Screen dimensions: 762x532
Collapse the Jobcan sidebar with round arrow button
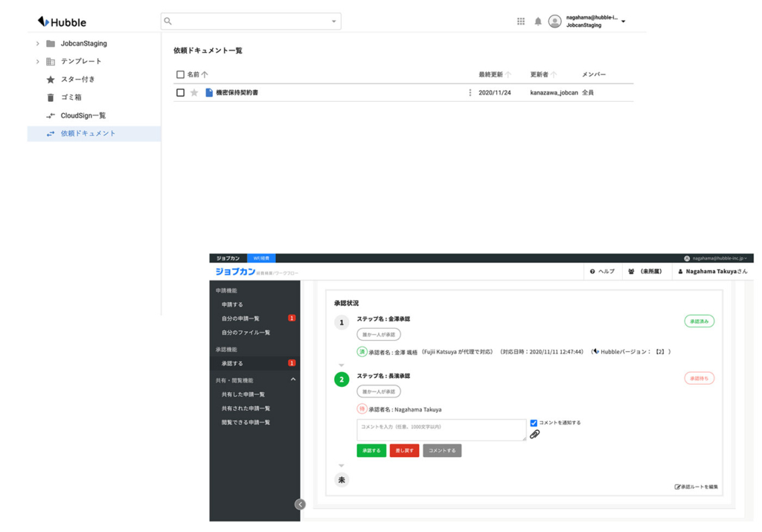click(x=301, y=504)
